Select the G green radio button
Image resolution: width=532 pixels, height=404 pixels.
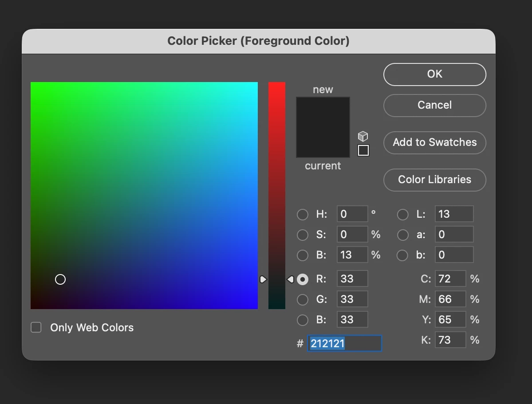tap(302, 299)
